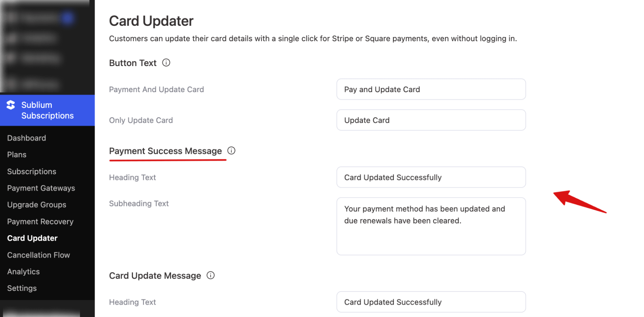Click the Pay and Update Card text field
Screen dimensions: 644x317
(431, 89)
